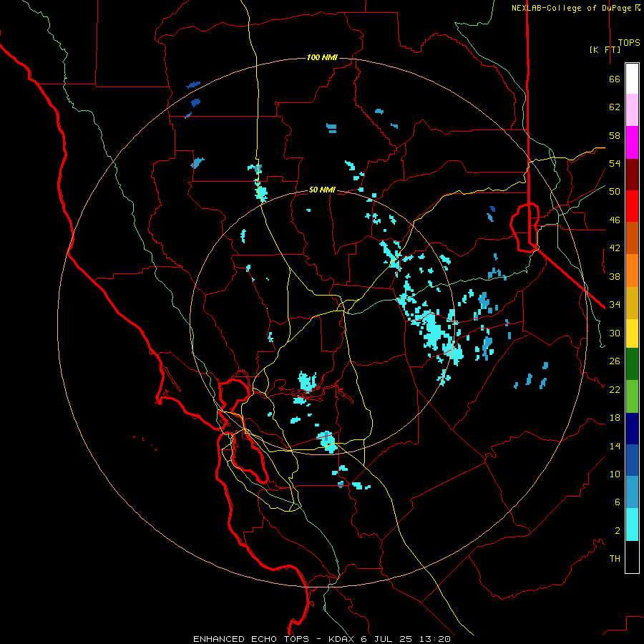Pick the bright yellow legend swatch
Image resolution: width=644 pixels, height=644 pixels.
(632, 333)
